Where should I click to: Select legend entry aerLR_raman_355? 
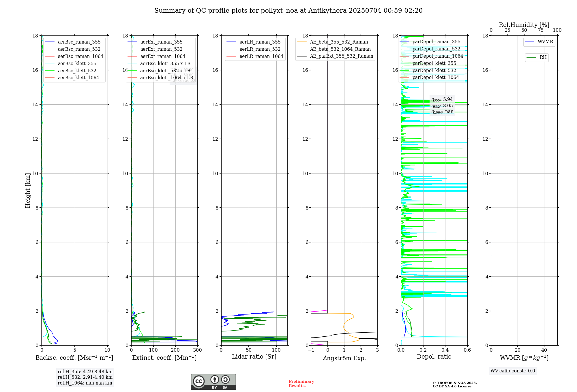click(254, 42)
